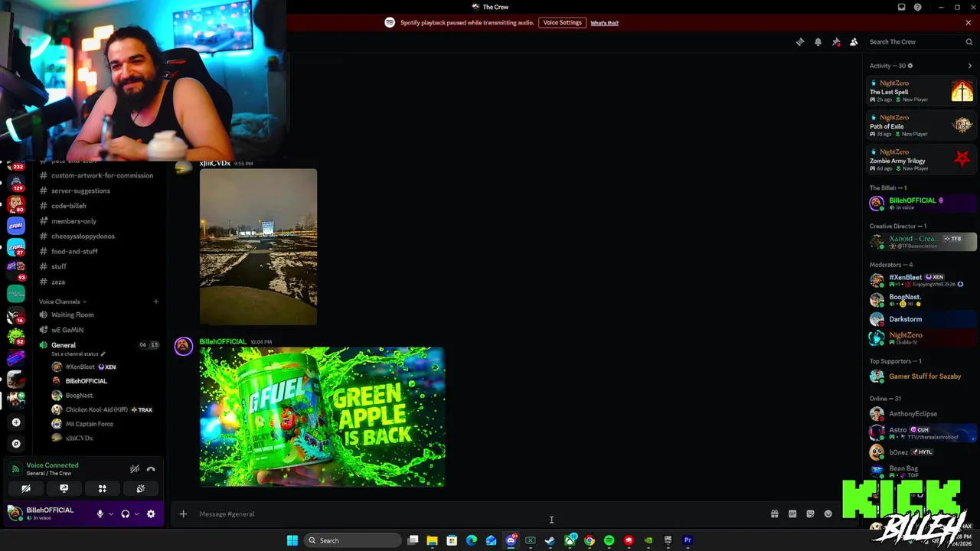980x551 pixels.
Task: Deafen with the headphones icon
Action: click(x=126, y=514)
